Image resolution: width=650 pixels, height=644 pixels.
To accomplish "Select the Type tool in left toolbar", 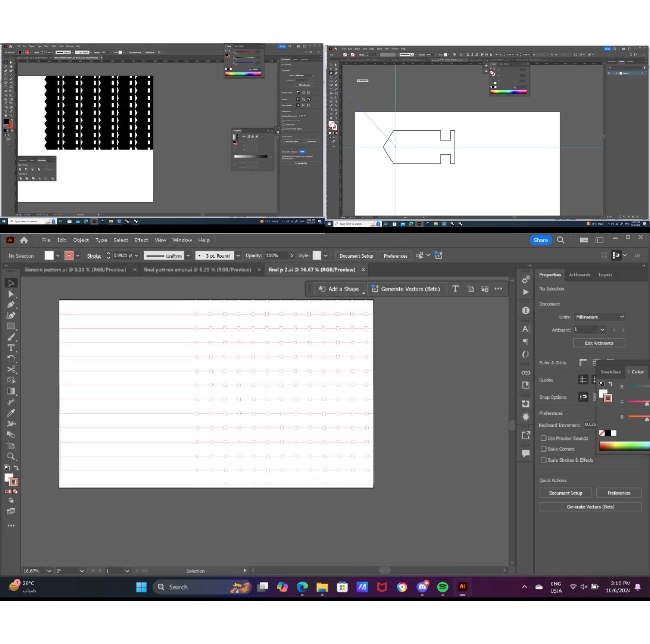I will [11, 348].
